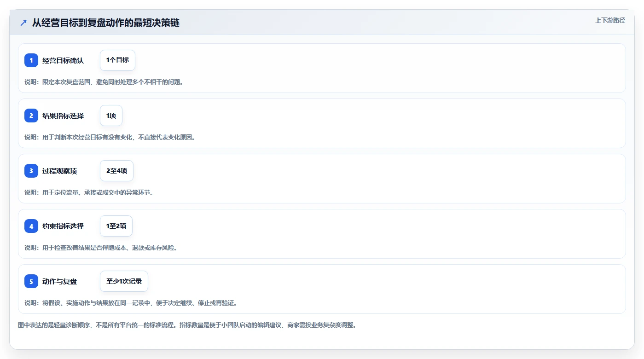
Task: Select the '1项' pill
Action: tap(111, 116)
